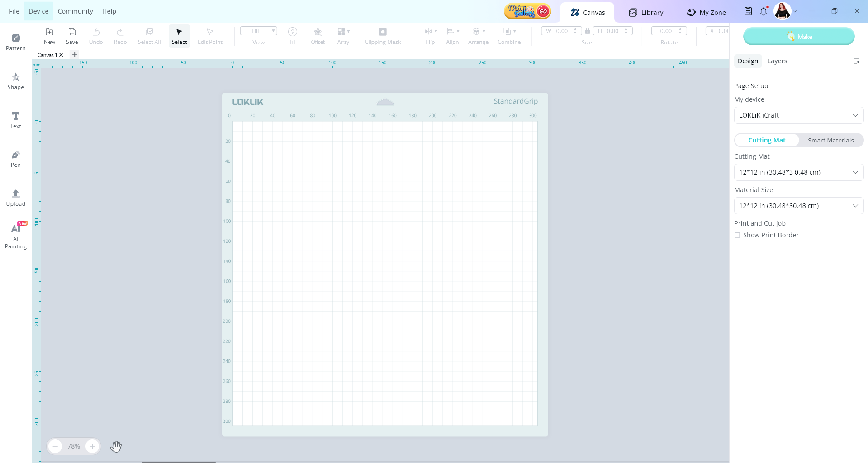
Task: Open the notifications bell
Action: coord(764,12)
